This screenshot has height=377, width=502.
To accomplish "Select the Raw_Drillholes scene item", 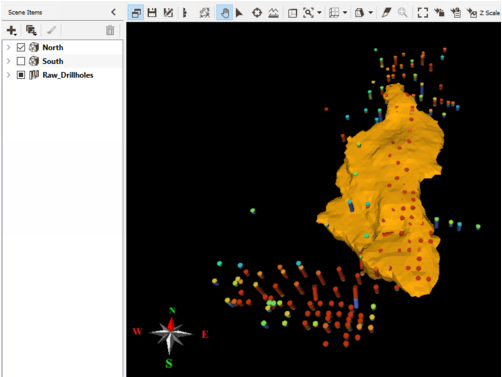I will [x=68, y=75].
